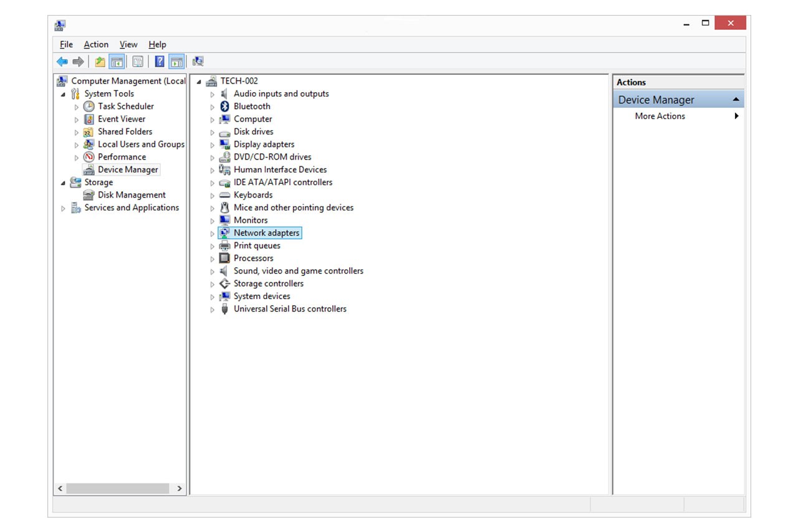Screen dimensions: 798x532
Task: Expand the Display adapters category
Action: [212, 144]
